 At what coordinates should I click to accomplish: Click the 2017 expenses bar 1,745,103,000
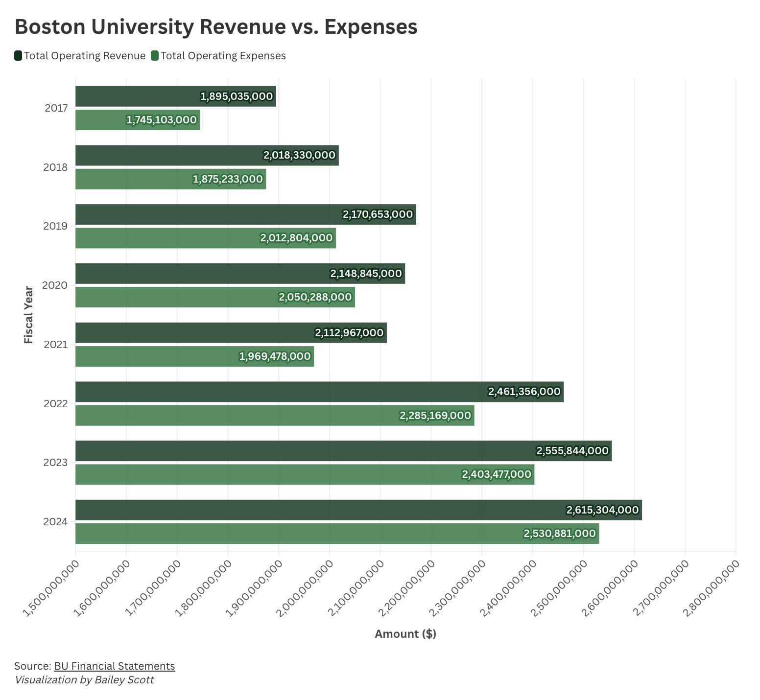138,120
